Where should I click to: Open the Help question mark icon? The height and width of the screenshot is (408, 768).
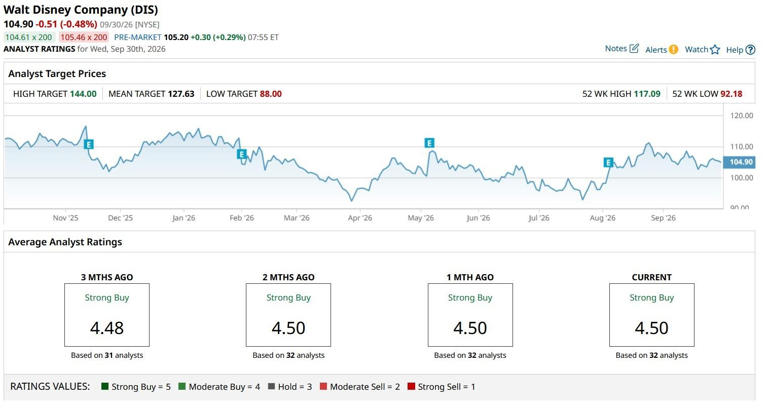(750, 50)
